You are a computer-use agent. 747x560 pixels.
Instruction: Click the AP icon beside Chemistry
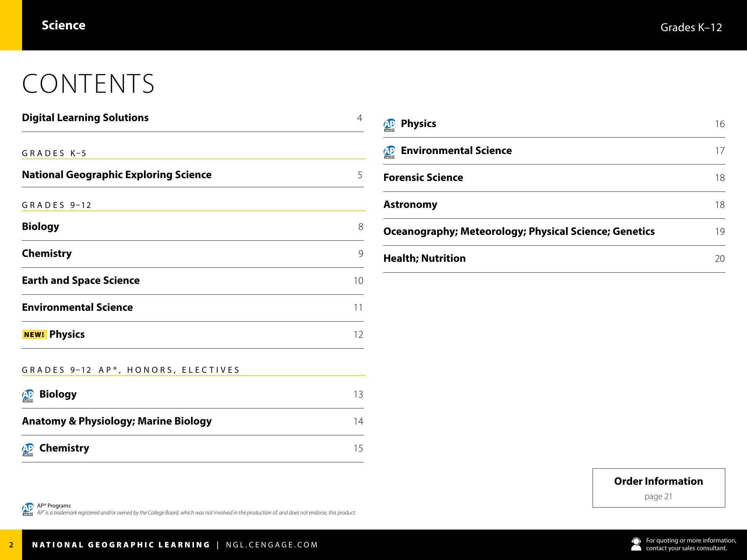tap(28, 449)
